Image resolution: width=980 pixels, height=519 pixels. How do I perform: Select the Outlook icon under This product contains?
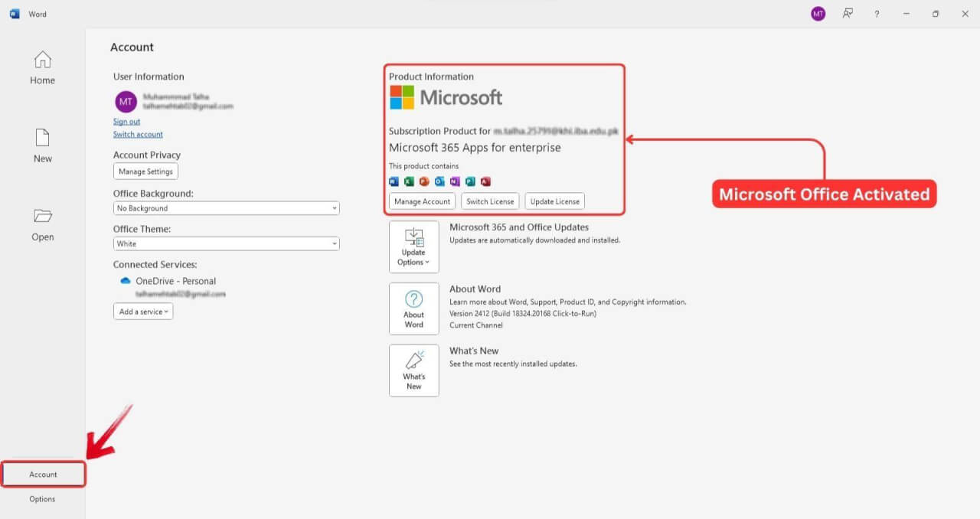[x=439, y=181]
